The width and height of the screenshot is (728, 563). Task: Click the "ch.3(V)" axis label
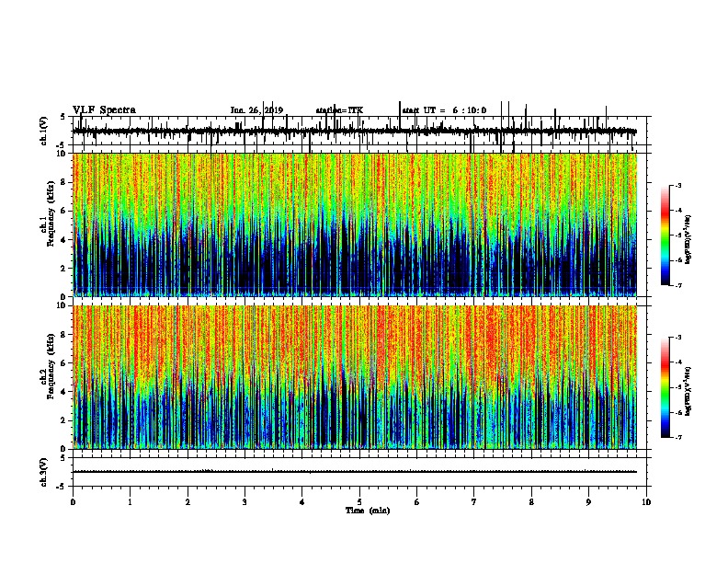click(x=43, y=472)
